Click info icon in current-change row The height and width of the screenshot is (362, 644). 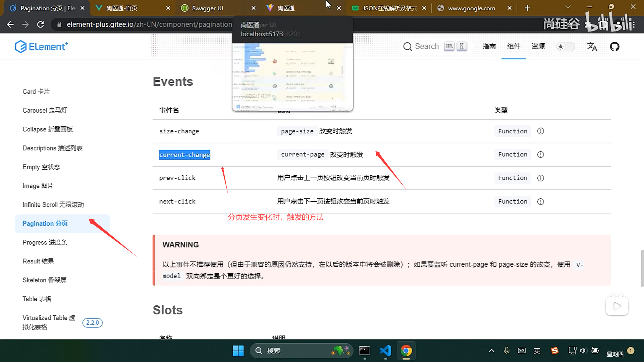pos(540,155)
